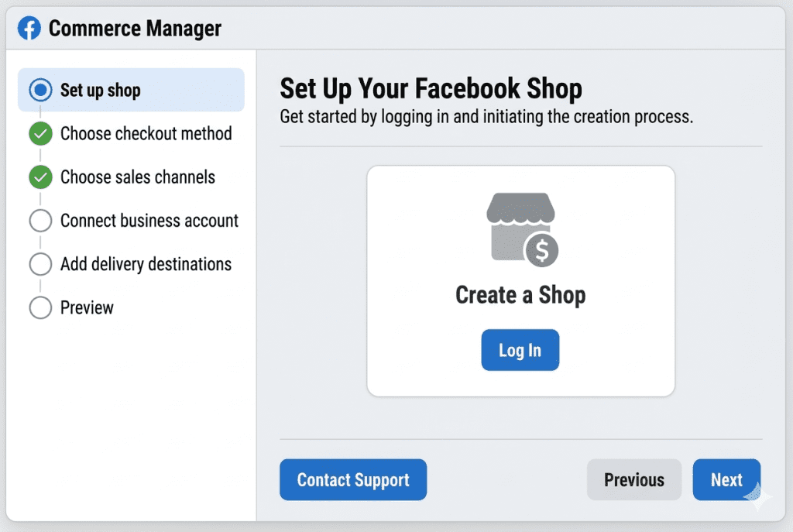Viewport: 793px width, 532px height.
Task: Click green checkmark beside Choose sales channels
Action: pyautogui.click(x=40, y=177)
